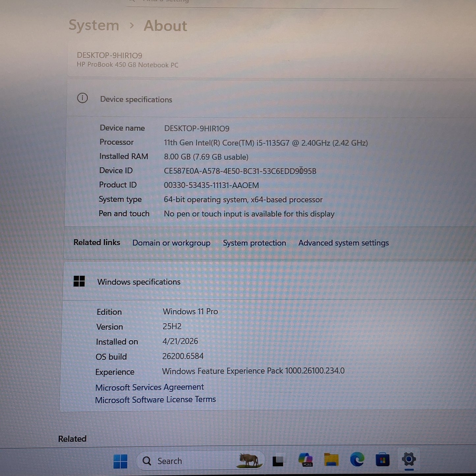Viewport: 476px width, 476px height.
Task: Select the 64-bit operating system value
Action: tap(243, 200)
